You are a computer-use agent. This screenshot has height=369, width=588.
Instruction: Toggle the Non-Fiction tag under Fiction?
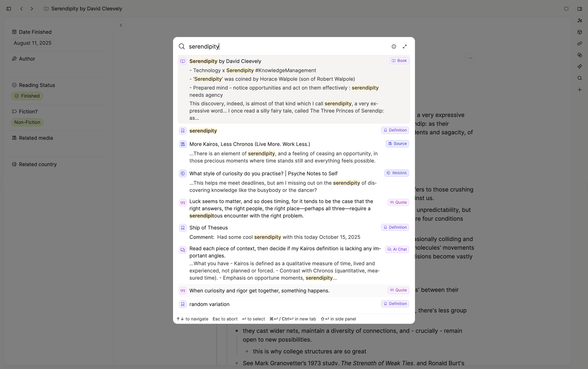pos(27,122)
